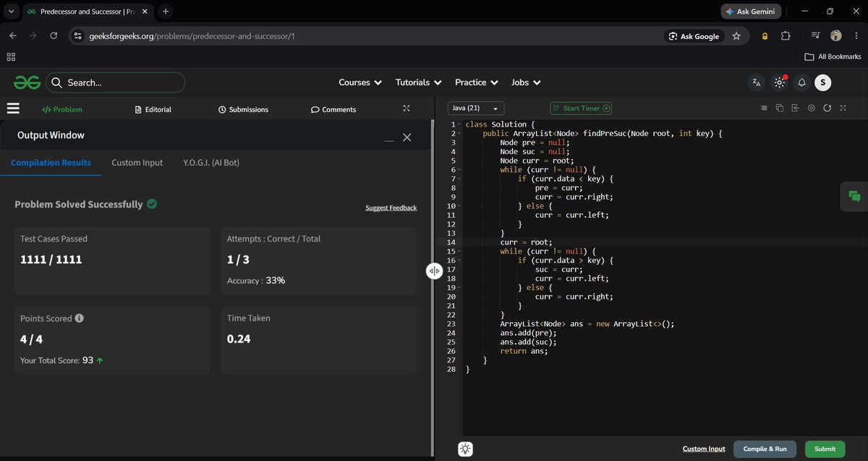Click the import/export code icon
This screenshot has width=868, height=461.
point(796,109)
